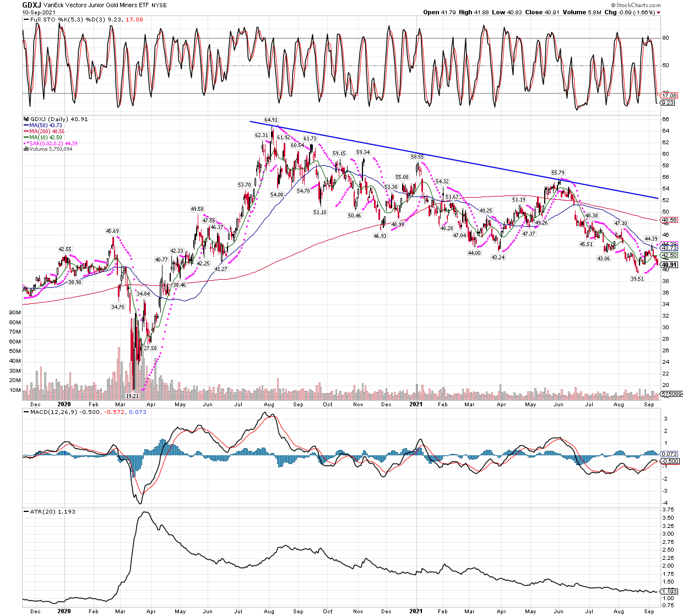This screenshot has height=616, width=683.
Task: Click the 1.193 tag on the ATR axis
Action: pos(669,592)
